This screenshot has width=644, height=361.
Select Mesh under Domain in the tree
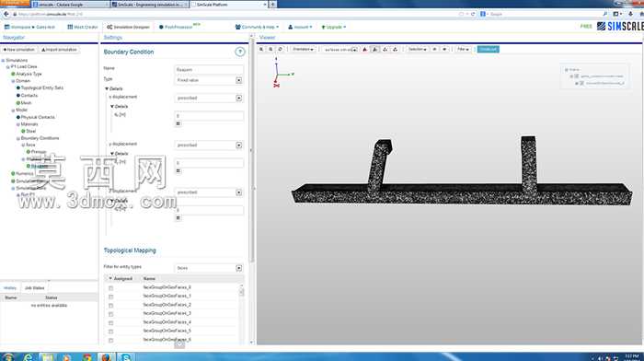coord(26,103)
